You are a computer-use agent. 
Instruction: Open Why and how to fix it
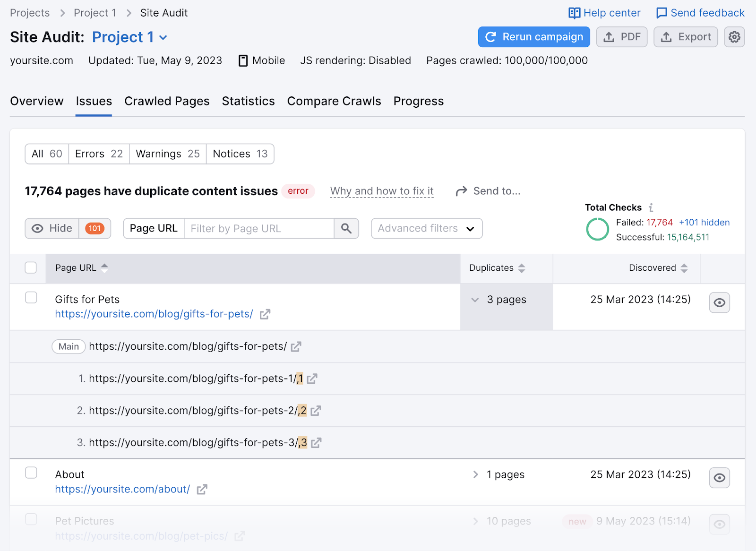[382, 191]
